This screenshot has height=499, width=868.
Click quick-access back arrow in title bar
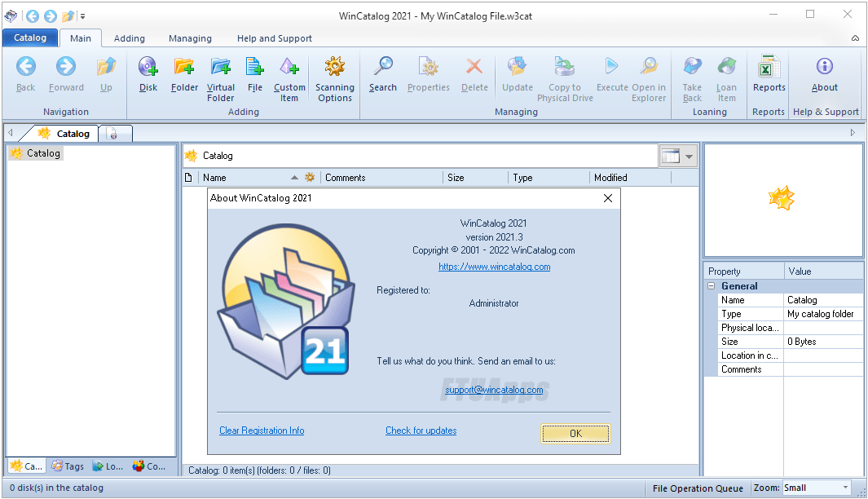(33, 16)
